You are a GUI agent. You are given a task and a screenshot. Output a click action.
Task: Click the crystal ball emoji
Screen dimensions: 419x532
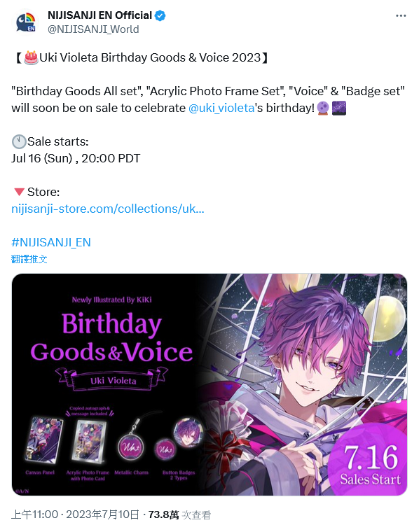[x=322, y=108]
